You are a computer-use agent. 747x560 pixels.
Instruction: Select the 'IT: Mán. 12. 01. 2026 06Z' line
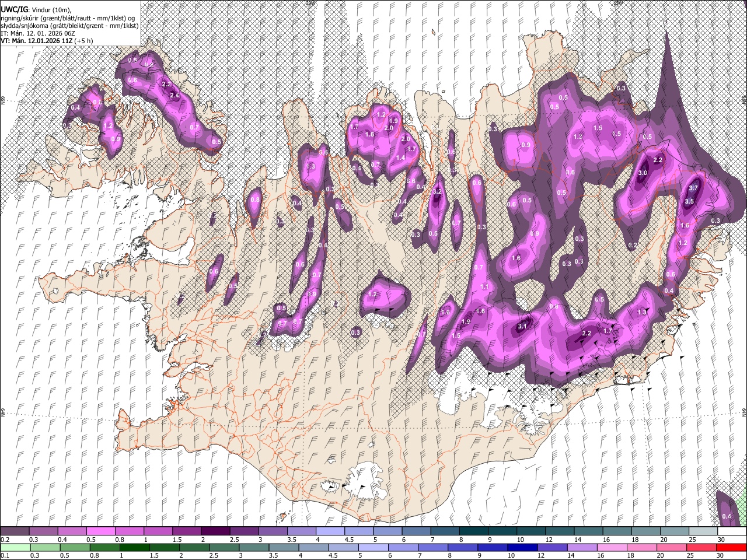tap(37, 34)
